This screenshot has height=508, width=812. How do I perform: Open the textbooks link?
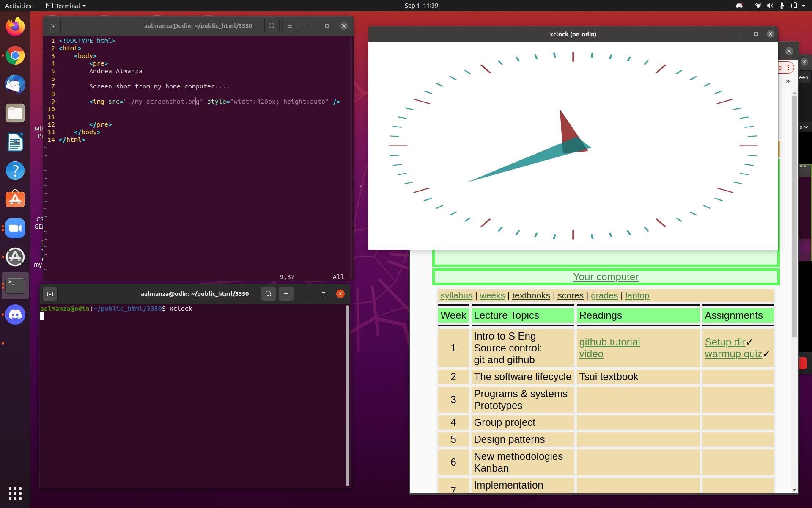coord(531,295)
